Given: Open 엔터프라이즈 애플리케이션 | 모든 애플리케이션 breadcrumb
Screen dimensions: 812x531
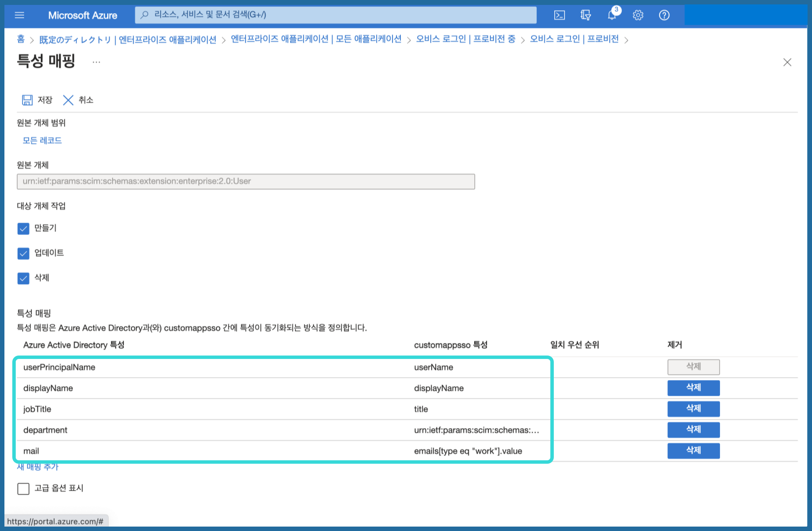Looking at the screenshot, I should coord(316,39).
